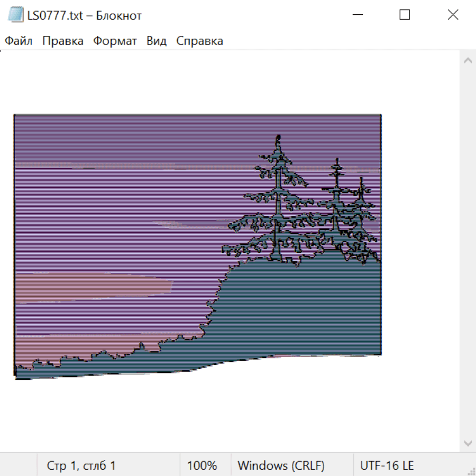The height and width of the screenshot is (476, 476).
Task: Click the Windows (CRLF) status field
Action: [281, 465]
